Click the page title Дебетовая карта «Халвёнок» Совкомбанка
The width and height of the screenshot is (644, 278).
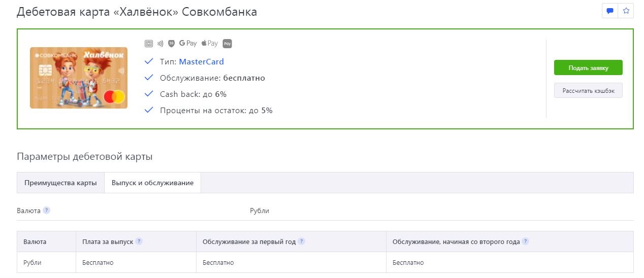(137, 12)
